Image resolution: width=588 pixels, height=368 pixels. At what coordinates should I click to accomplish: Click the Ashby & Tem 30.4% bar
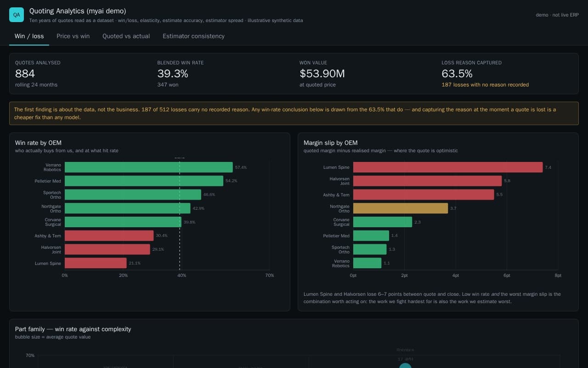pyautogui.click(x=109, y=236)
